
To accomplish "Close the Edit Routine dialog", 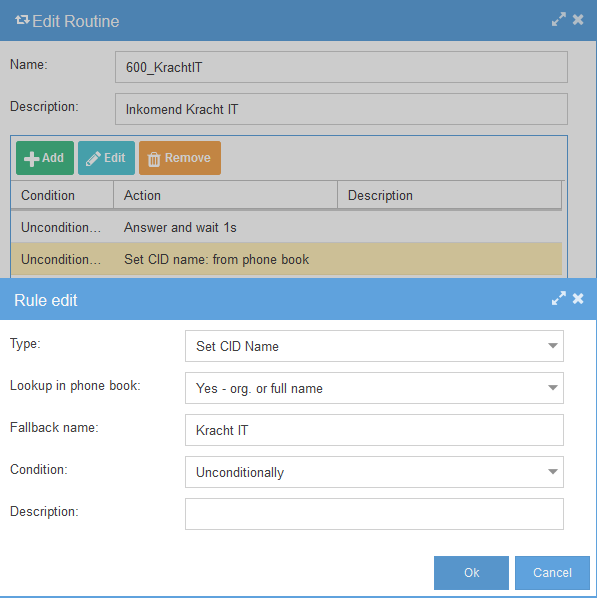I will (x=578, y=19).
